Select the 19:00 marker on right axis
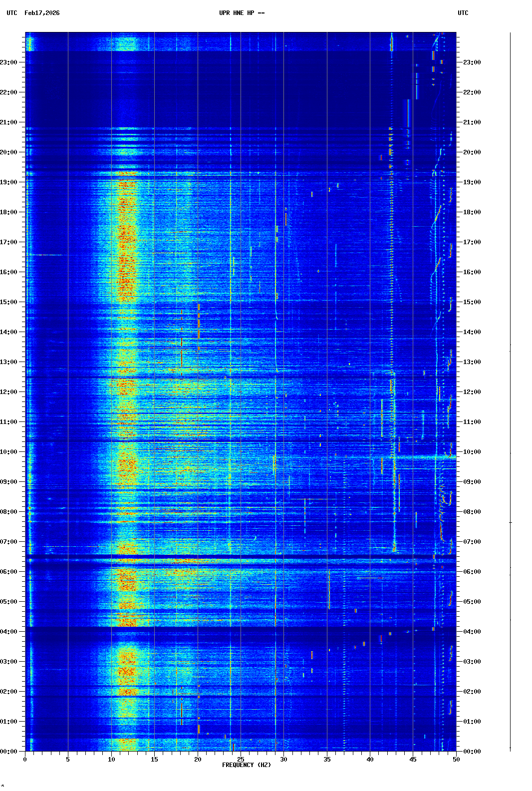Image resolution: width=532 pixels, height=791 pixels. [472, 182]
